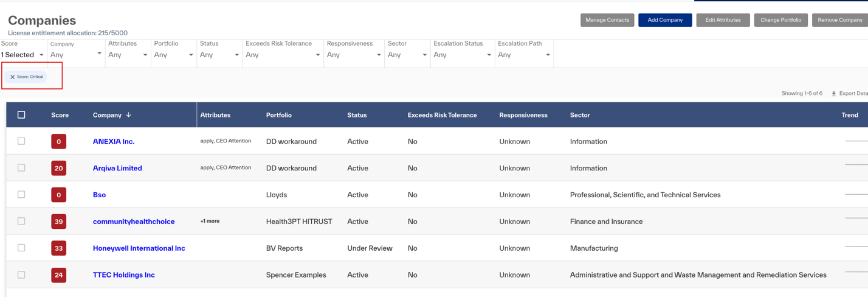The image size is (868, 297).
Task: Open the Sector filter dropdown
Action: tap(407, 55)
